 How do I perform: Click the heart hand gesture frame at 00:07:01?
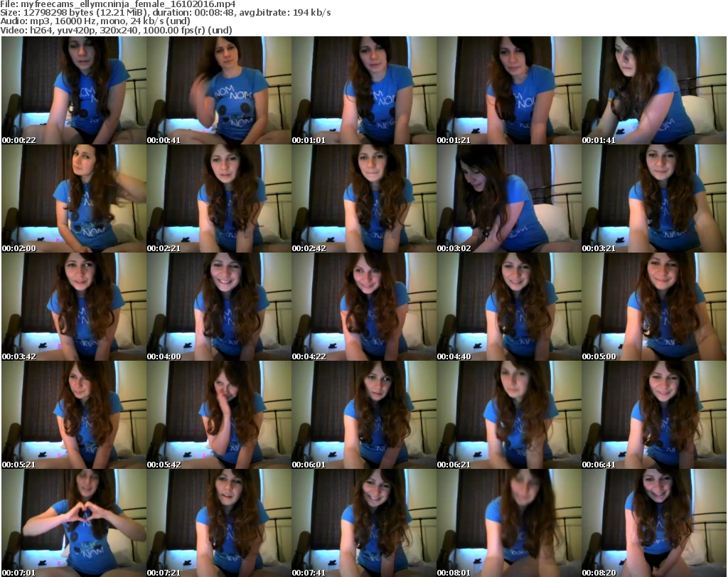(x=73, y=523)
